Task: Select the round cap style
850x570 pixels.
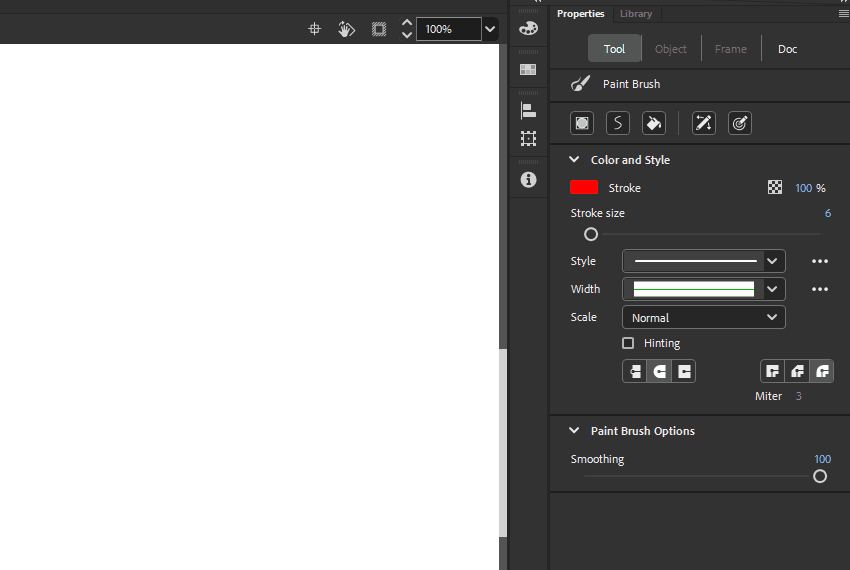Action: click(659, 372)
